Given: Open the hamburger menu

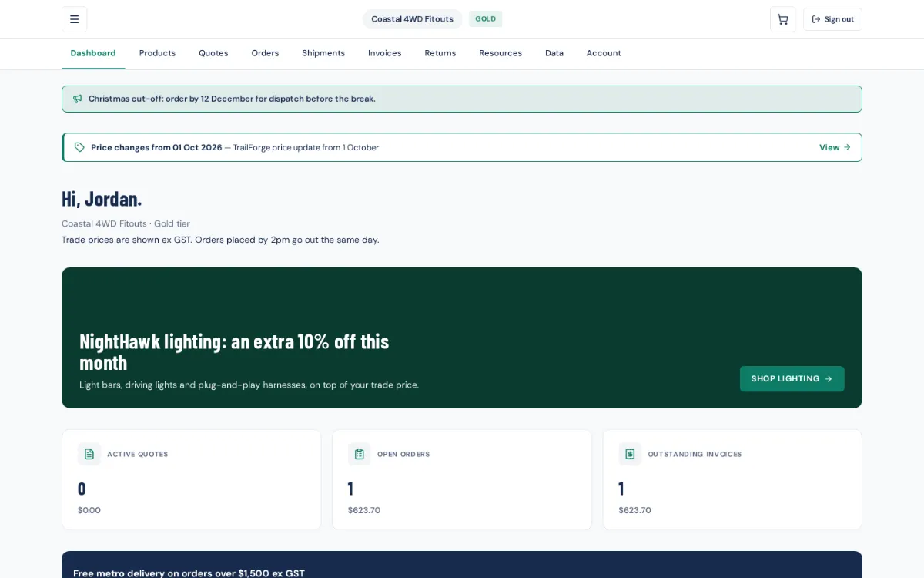Looking at the screenshot, I should 74,19.
